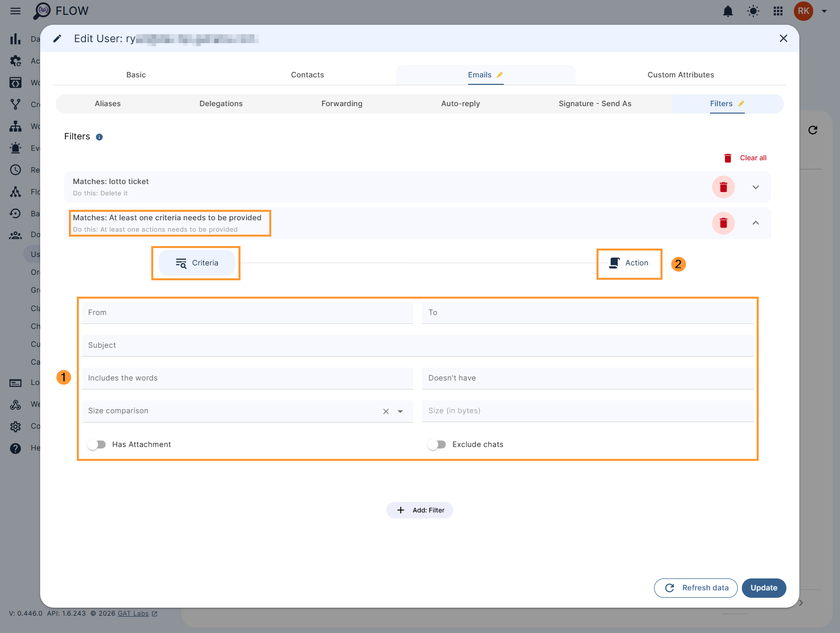Open the code-window sidebar icon
The height and width of the screenshot is (633, 840).
pos(15,82)
